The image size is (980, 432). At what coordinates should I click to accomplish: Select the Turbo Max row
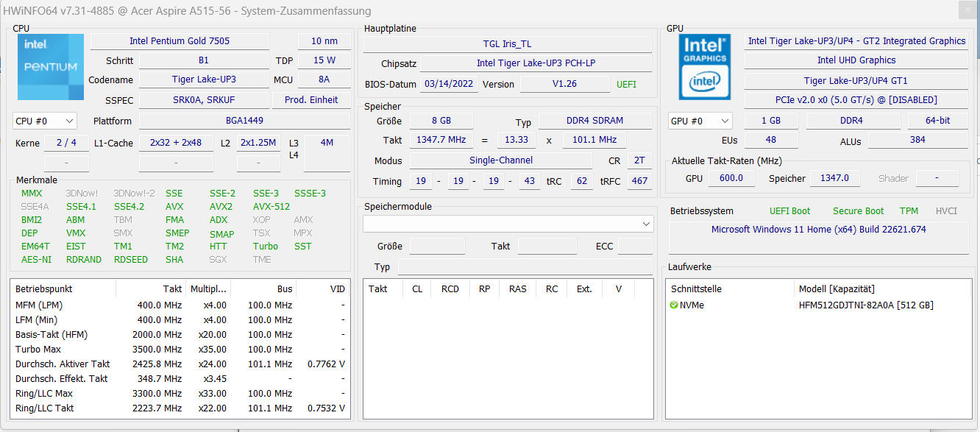pyautogui.click(x=180, y=350)
